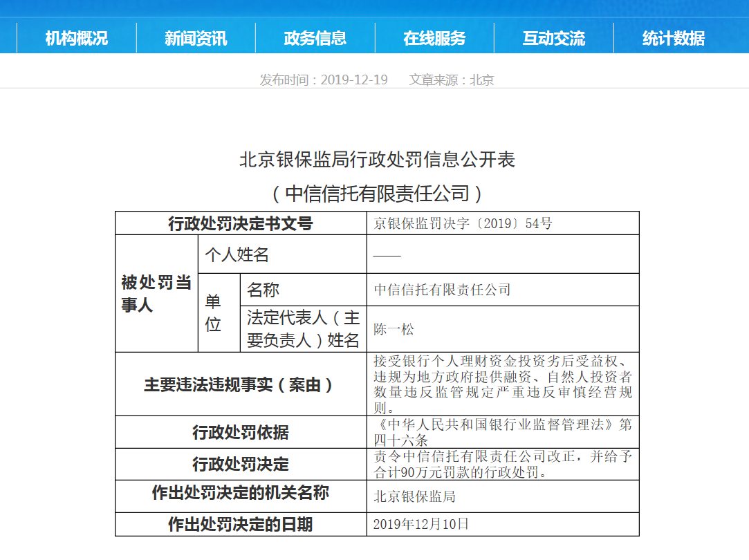
Task: Open the 新闻资讯 navigation tab
Action: (196, 38)
